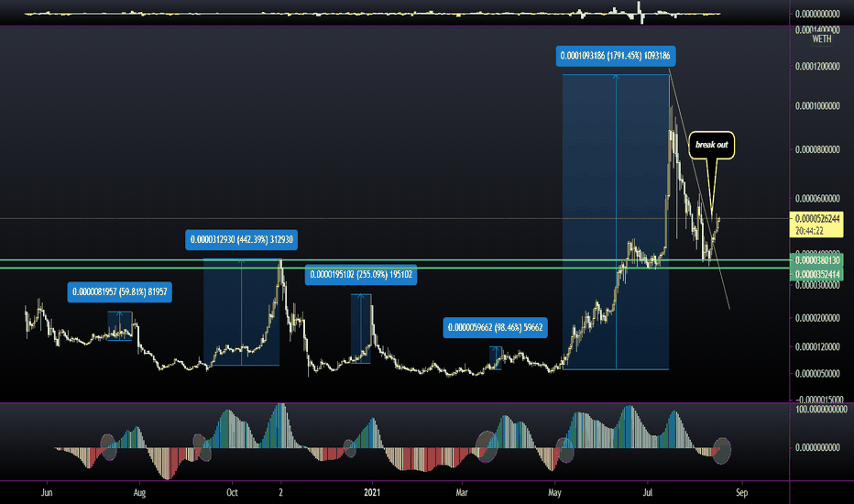Select the 98.46% price range measurement label
This screenshot has width=854, height=504.
[x=495, y=327]
